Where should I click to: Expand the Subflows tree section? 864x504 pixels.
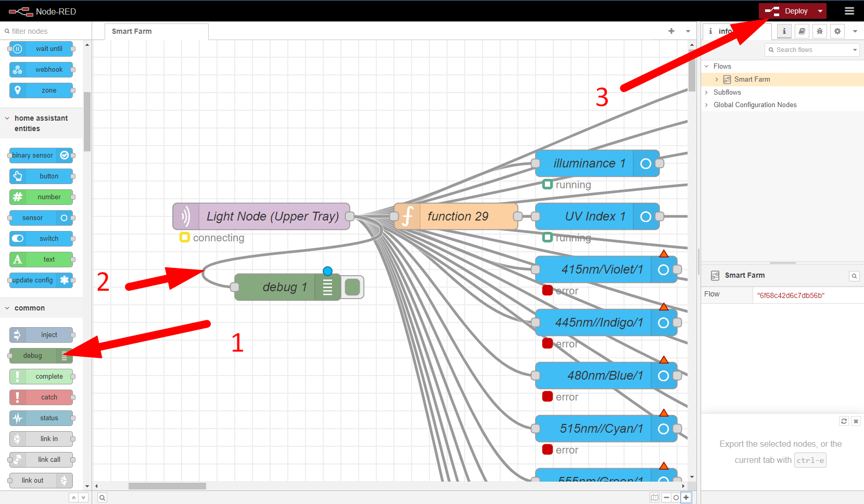coord(706,92)
